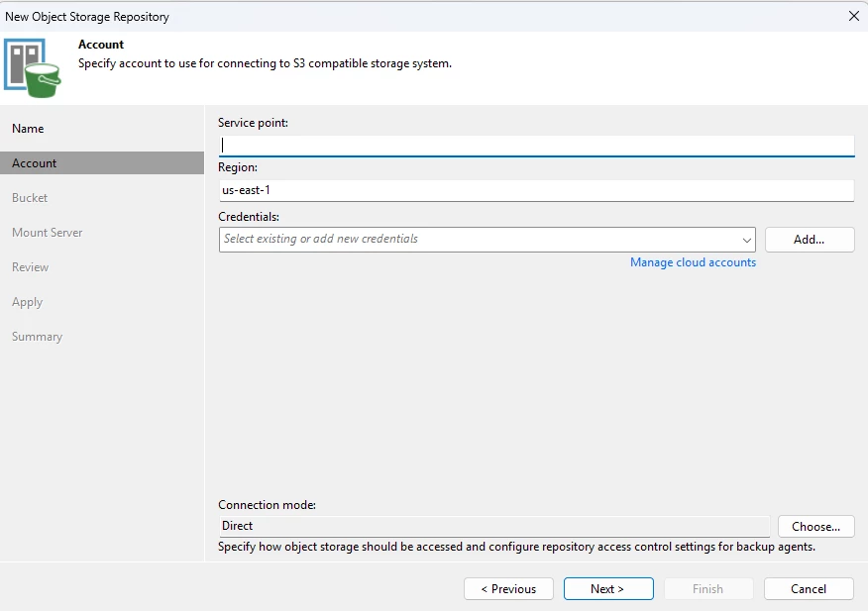Click the Region field showing us-east-1
868x611 pixels.
pyautogui.click(x=536, y=190)
